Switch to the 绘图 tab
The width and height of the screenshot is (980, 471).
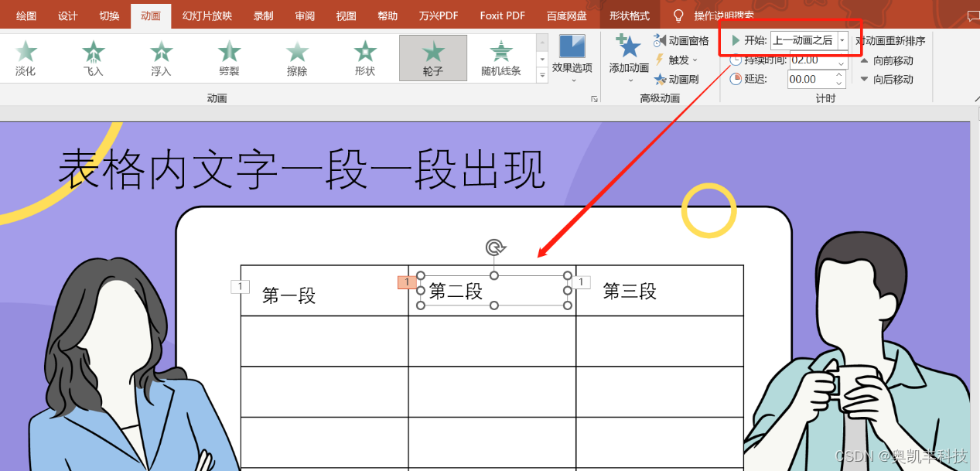click(x=26, y=16)
